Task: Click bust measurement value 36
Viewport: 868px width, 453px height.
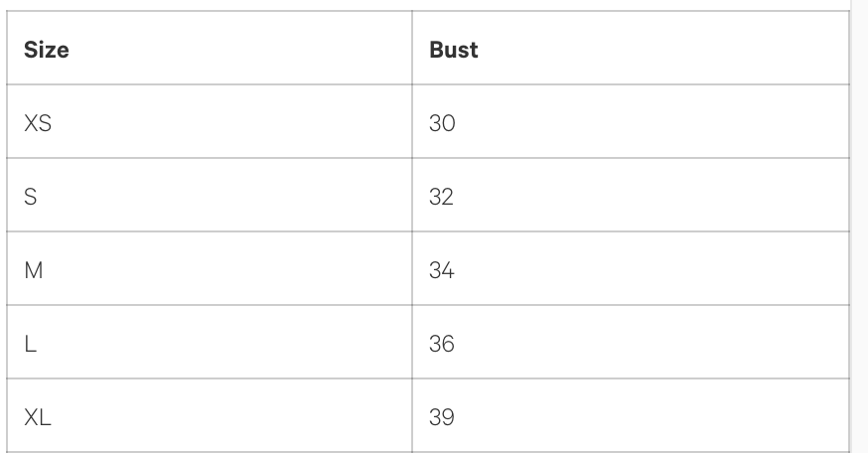Action: pos(442,343)
